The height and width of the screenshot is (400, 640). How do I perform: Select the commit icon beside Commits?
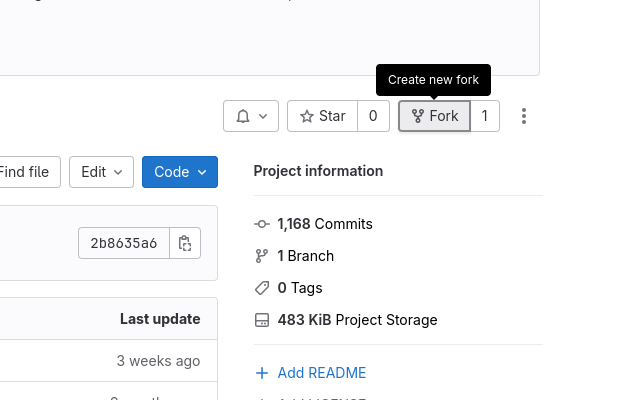pyautogui.click(x=262, y=224)
